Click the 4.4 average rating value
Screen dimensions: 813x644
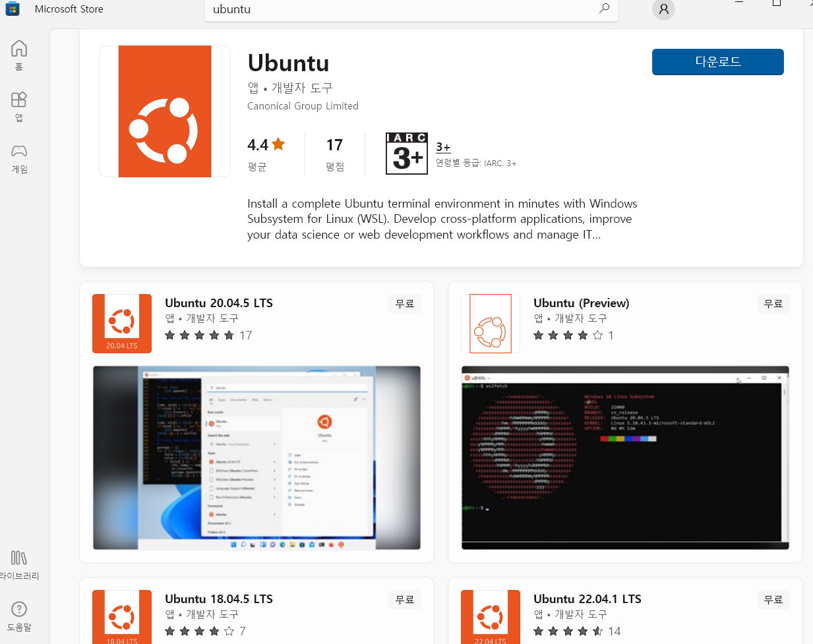click(258, 145)
